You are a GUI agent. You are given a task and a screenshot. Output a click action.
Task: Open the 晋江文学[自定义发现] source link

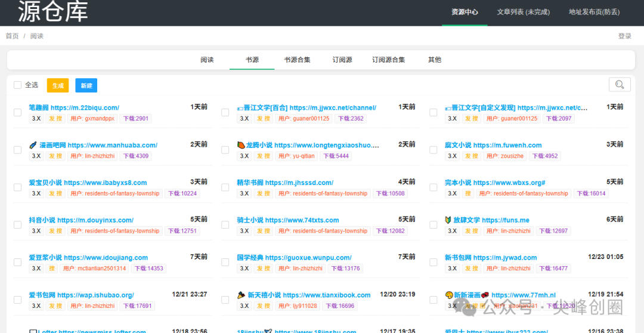516,107
